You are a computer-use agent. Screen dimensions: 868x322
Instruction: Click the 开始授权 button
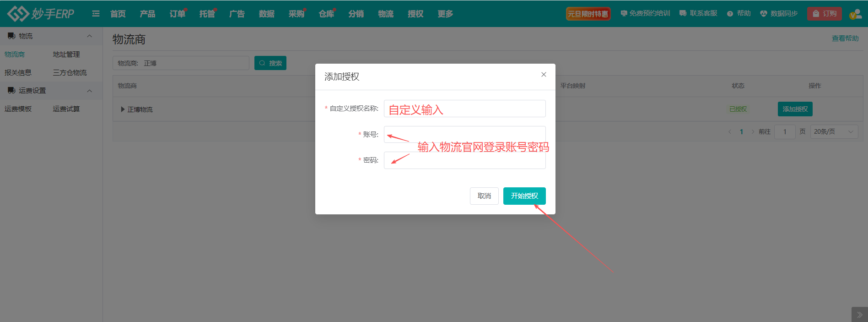click(524, 196)
